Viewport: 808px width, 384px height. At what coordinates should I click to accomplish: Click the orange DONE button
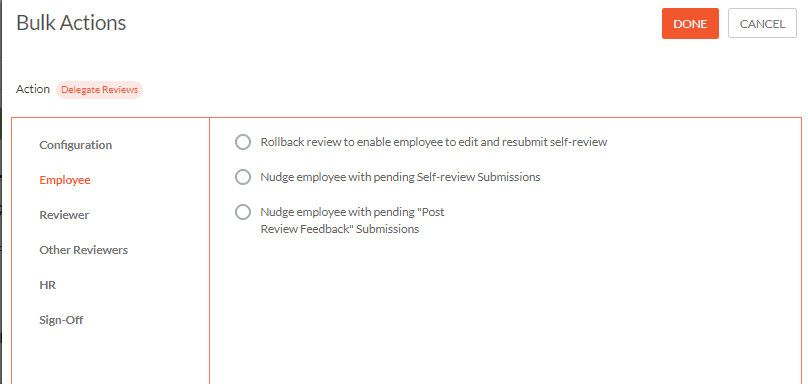(x=690, y=24)
